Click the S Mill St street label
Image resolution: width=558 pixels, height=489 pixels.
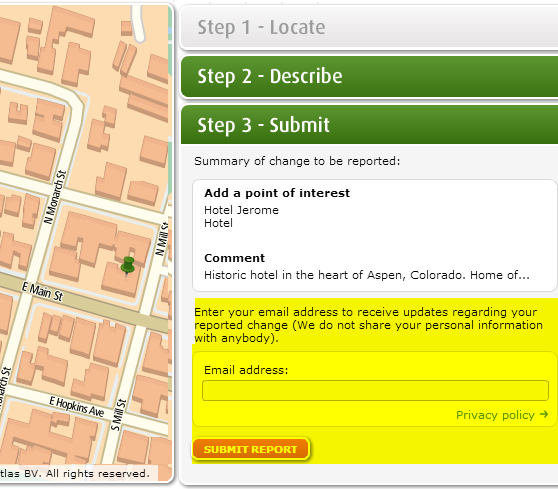[119, 415]
